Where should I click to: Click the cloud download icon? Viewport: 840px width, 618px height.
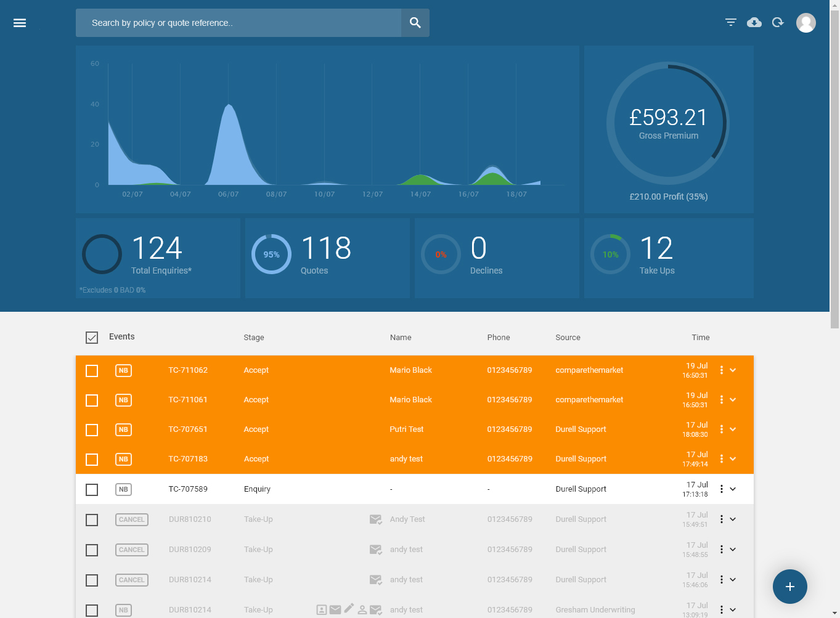[x=754, y=22]
